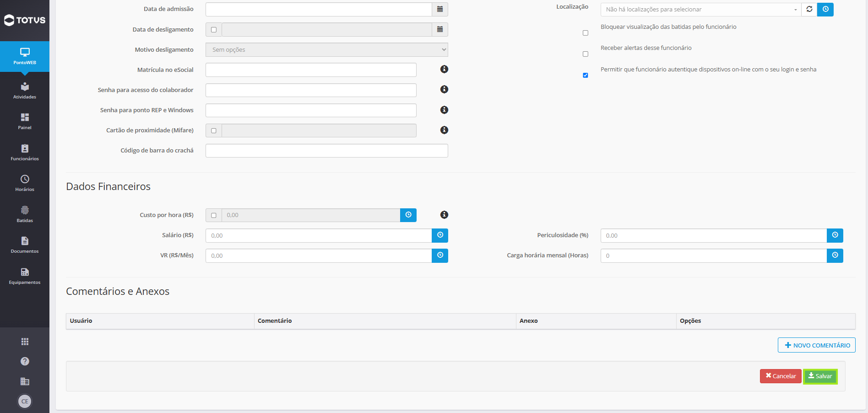Open the company building icon
This screenshot has width=868, height=413.
coord(25,381)
